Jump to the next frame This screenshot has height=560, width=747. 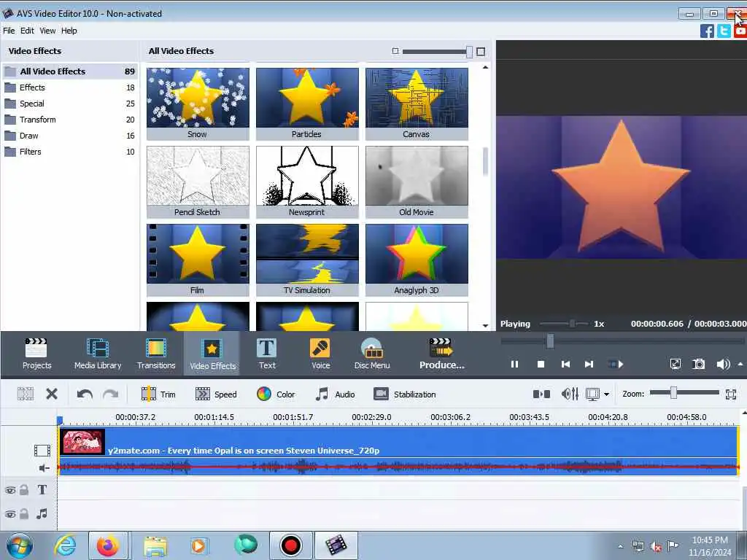589,365
